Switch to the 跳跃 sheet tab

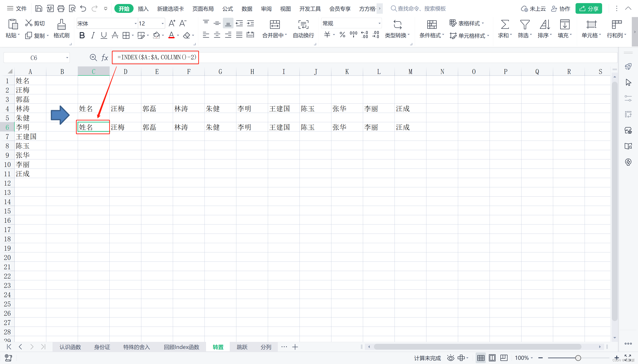pos(242,347)
